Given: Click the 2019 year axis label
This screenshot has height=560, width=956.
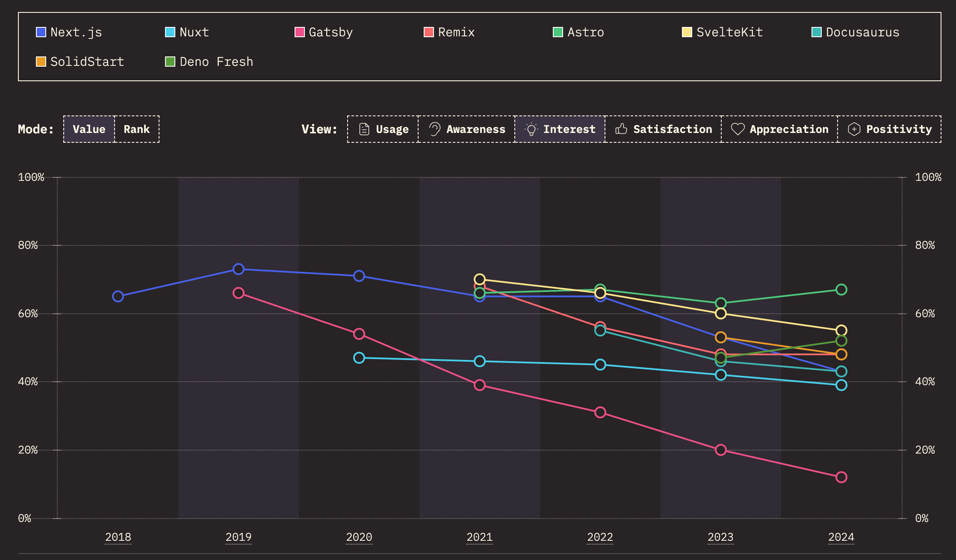Looking at the screenshot, I should pyautogui.click(x=239, y=537).
